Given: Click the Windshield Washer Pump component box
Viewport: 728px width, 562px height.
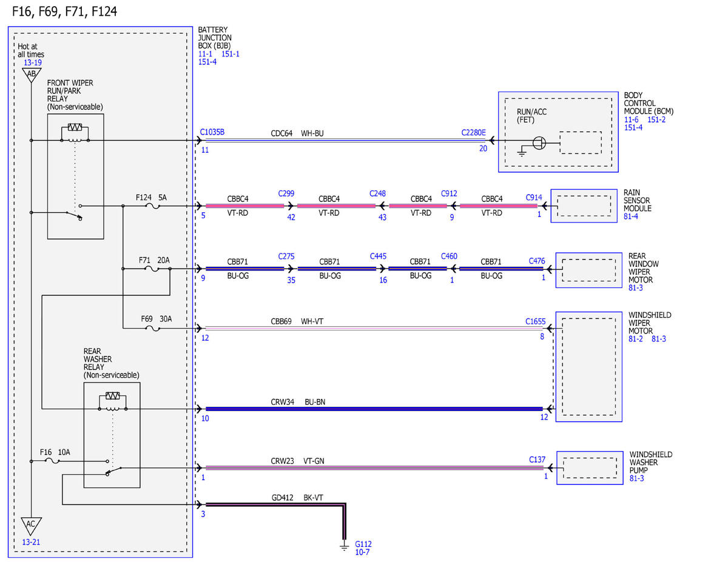Looking at the screenshot, I should [590, 468].
